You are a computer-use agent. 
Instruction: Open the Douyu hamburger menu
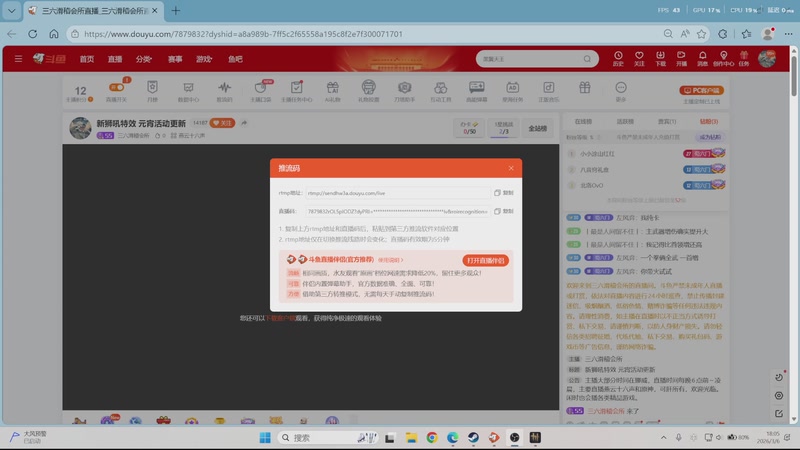coord(18,59)
